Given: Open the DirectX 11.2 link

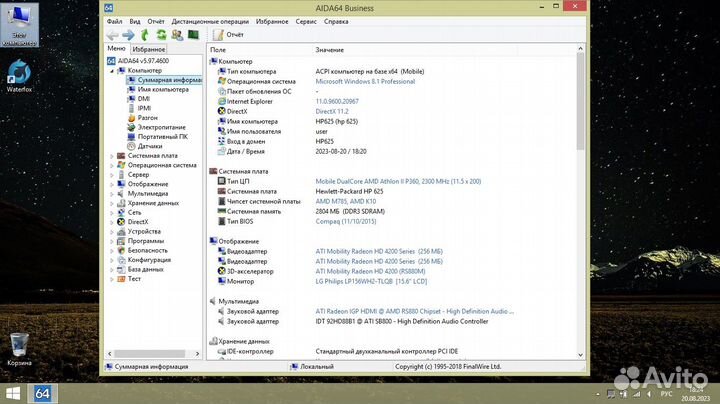Looking at the screenshot, I should tap(332, 112).
